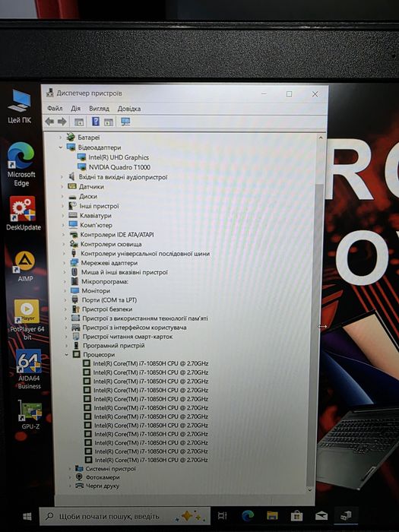This screenshot has height=532, width=399.
Task: Open Edge from the taskbar
Action: click(x=248, y=516)
